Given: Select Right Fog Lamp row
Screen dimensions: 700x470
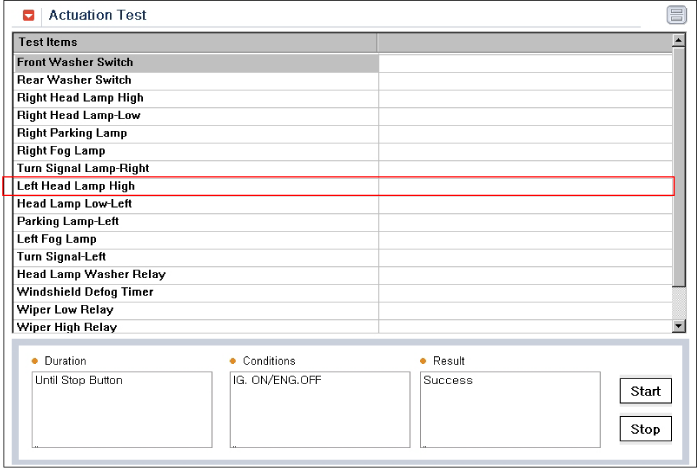Looking at the screenshot, I should point(343,151).
